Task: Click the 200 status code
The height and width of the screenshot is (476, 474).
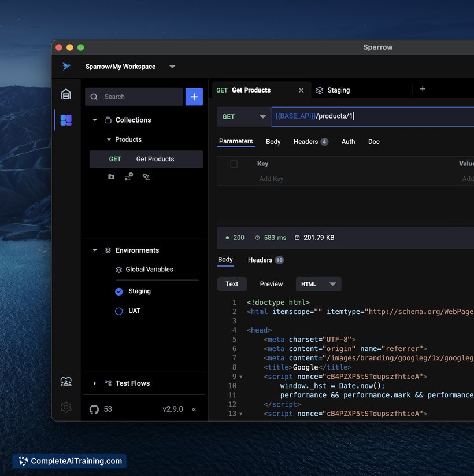Action: (x=239, y=238)
